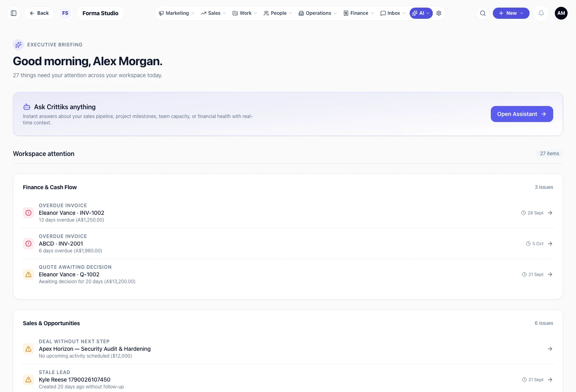The width and height of the screenshot is (576, 392).
Task: Click the Executive Briefing sparkle icon
Action: coord(18,45)
